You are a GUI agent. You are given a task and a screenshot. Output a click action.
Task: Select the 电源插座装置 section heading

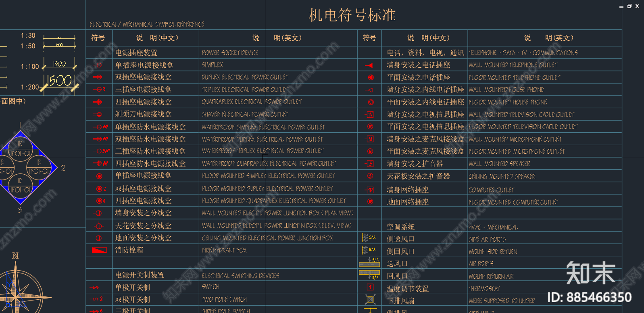pos(136,53)
